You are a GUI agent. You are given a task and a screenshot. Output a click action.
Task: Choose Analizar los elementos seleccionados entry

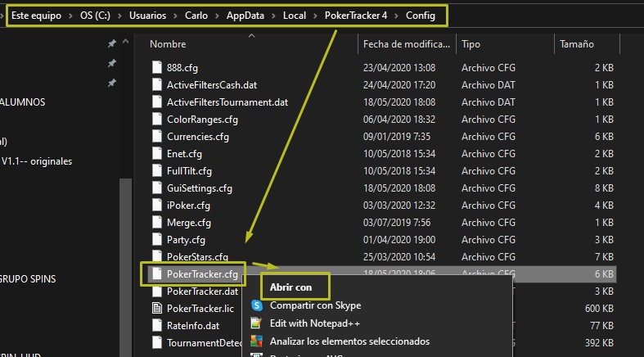click(x=349, y=341)
